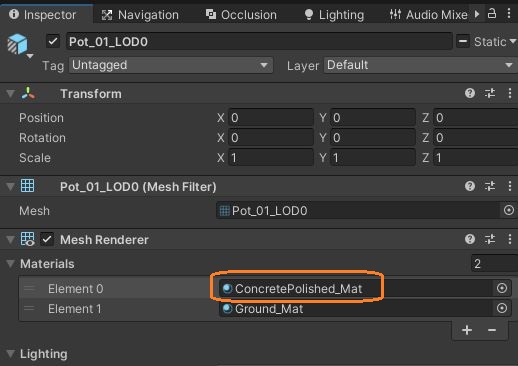This screenshot has width=518, height=366.
Task: Click the Position X field
Action: point(271,118)
